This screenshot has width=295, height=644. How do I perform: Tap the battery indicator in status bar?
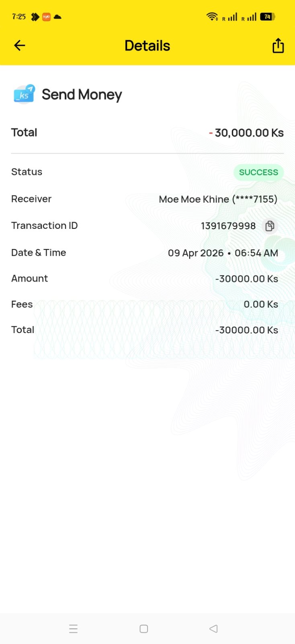268,16
